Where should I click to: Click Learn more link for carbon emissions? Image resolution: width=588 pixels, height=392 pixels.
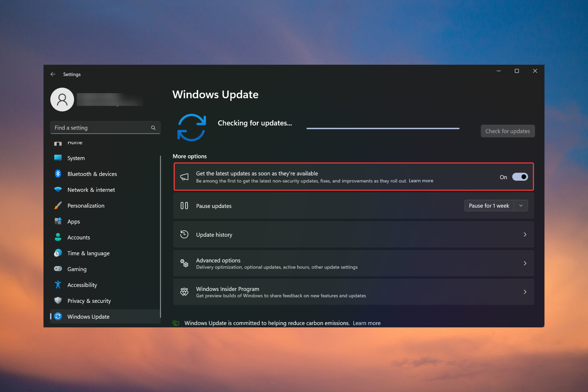[x=367, y=323]
